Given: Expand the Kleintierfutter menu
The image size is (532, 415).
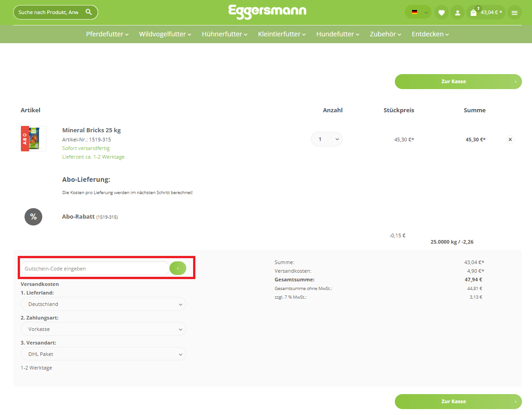Looking at the screenshot, I should point(282,34).
